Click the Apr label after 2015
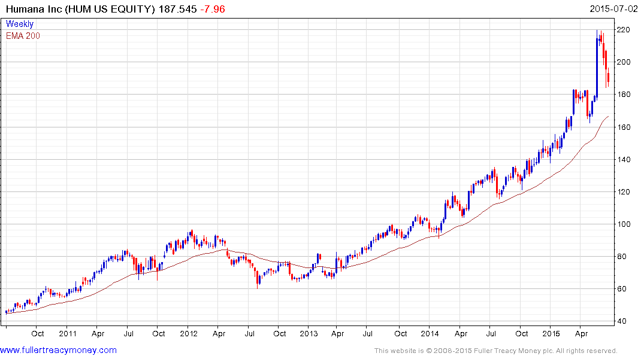This screenshot has height=359, width=644. [581, 334]
